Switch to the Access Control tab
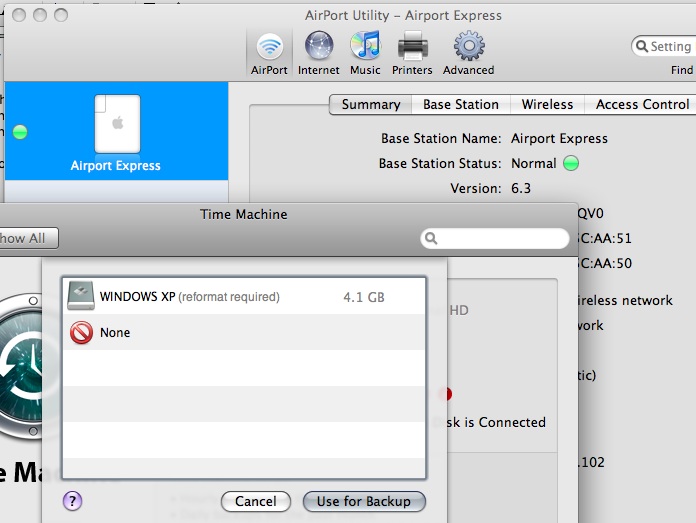The image size is (696, 523). tap(642, 104)
